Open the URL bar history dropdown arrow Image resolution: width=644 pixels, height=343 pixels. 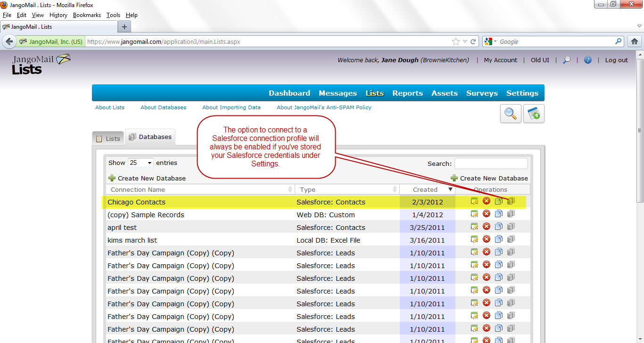click(465, 41)
